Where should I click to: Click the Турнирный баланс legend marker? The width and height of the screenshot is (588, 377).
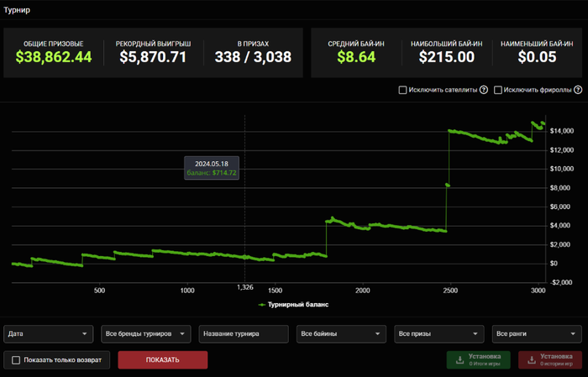[262, 305]
